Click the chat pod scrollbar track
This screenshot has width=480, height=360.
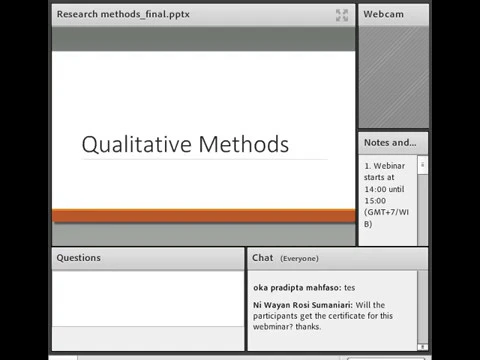pyautogui.click(x=422, y=307)
